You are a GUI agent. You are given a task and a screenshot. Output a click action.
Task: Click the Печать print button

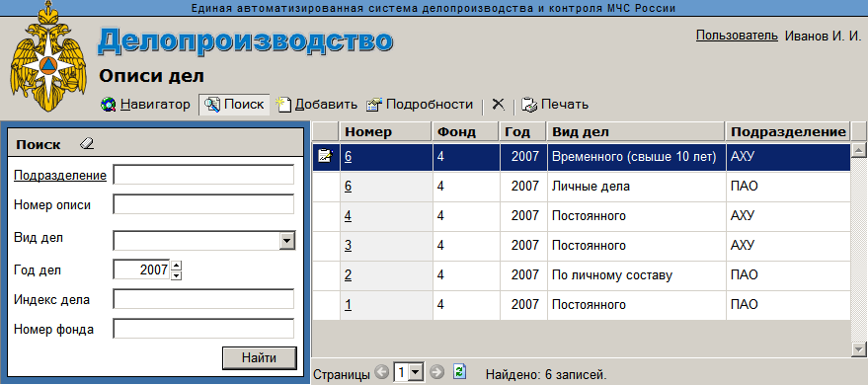tap(555, 104)
